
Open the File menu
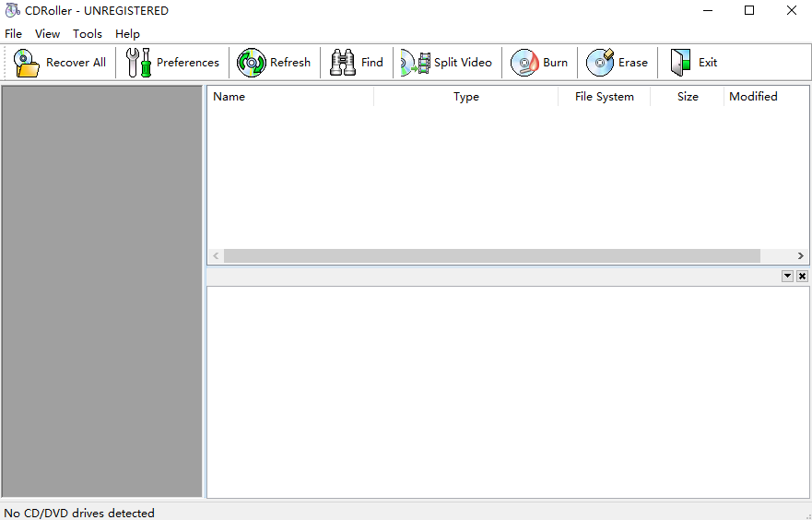click(14, 34)
